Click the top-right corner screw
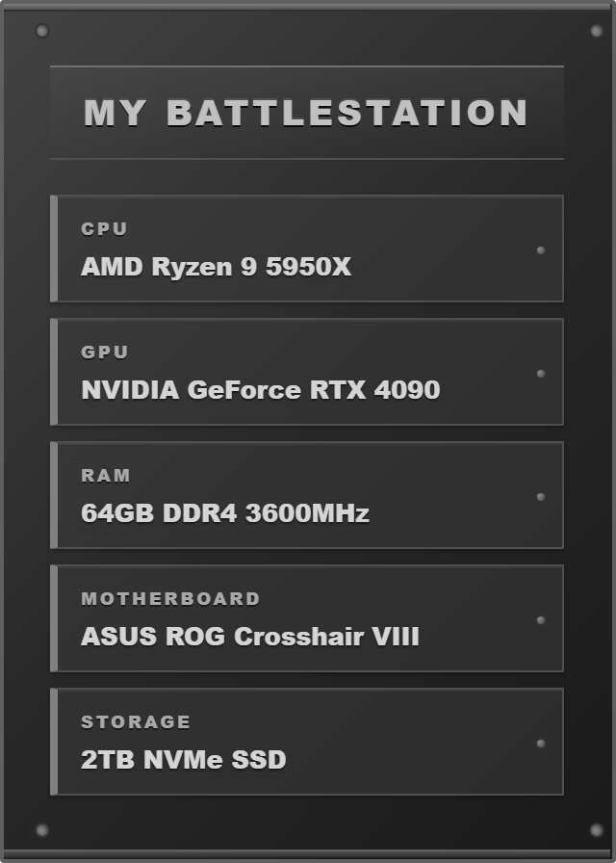This screenshot has height=863, width=616. 596,31
